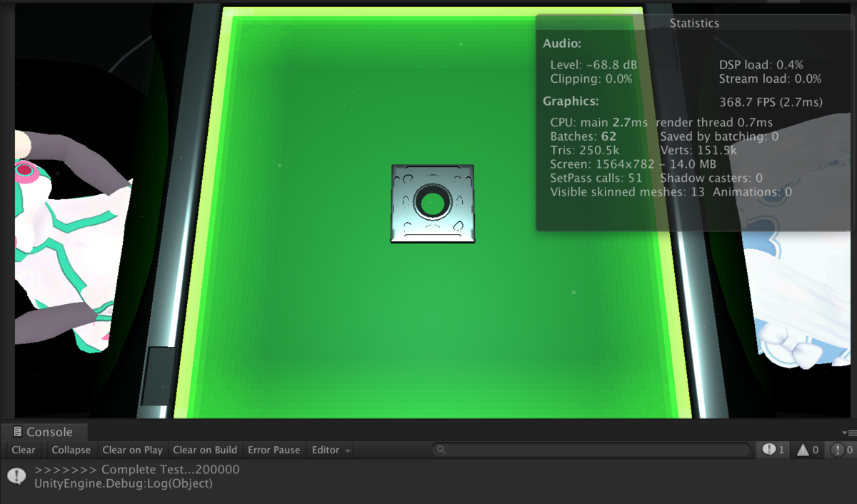Click the '368.7 FPS (2.7ms)' readout
The image size is (857, 504).
tap(771, 101)
